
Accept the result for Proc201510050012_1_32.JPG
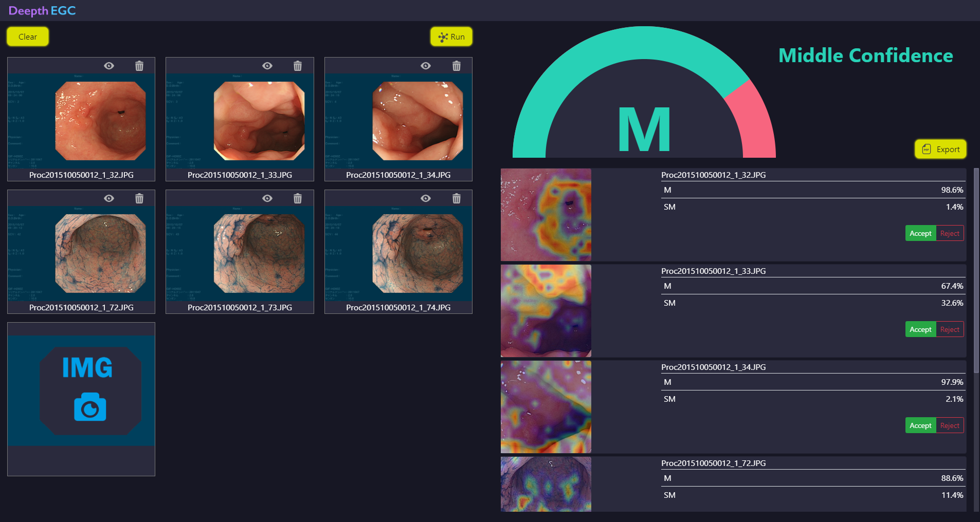click(920, 233)
